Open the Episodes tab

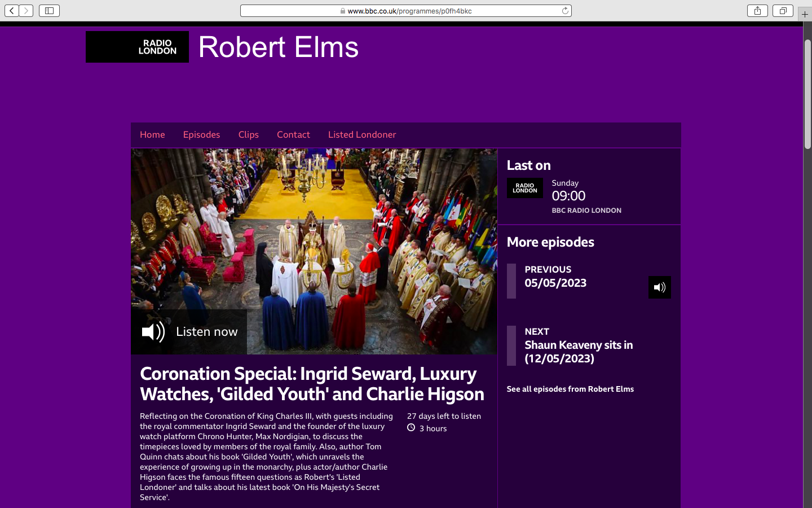(x=201, y=135)
